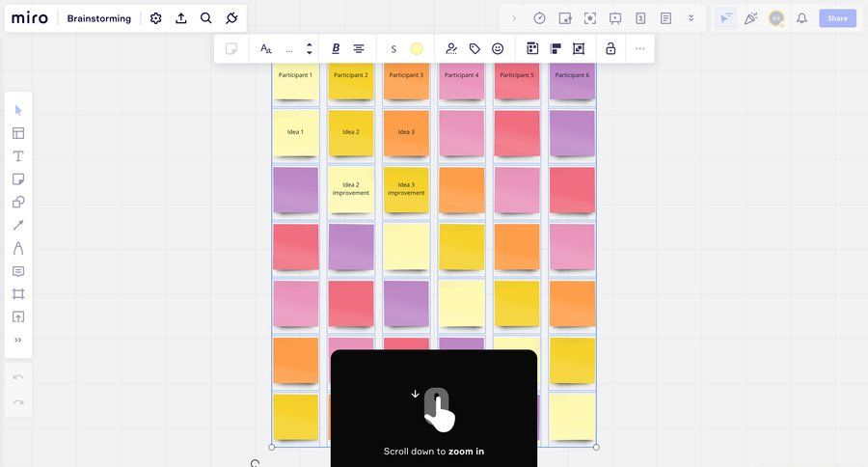Open the text alignment options
The image size is (868, 467).
tap(359, 49)
